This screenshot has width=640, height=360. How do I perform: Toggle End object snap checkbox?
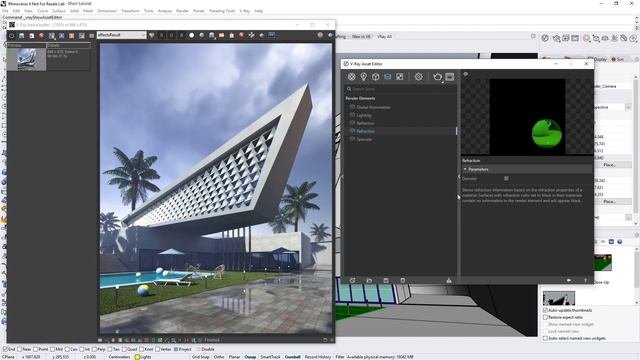(5, 349)
